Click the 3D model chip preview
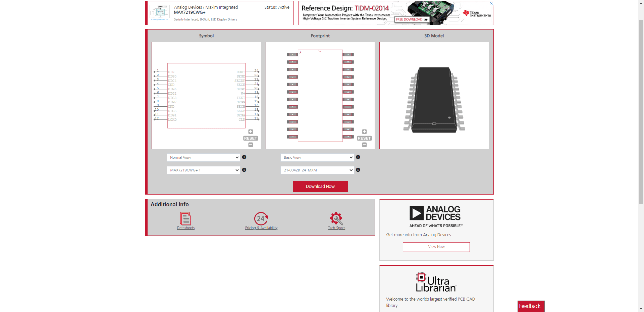 (434, 100)
